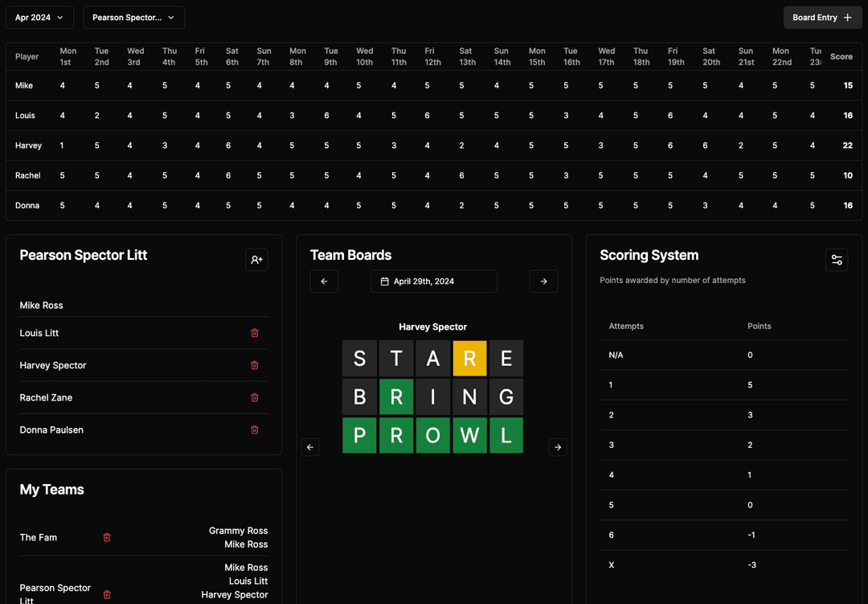Image resolution: width=868 pixels, height=604 pixels.
Task: Open scoring system settings sliders icon
Action: point(837,260)
